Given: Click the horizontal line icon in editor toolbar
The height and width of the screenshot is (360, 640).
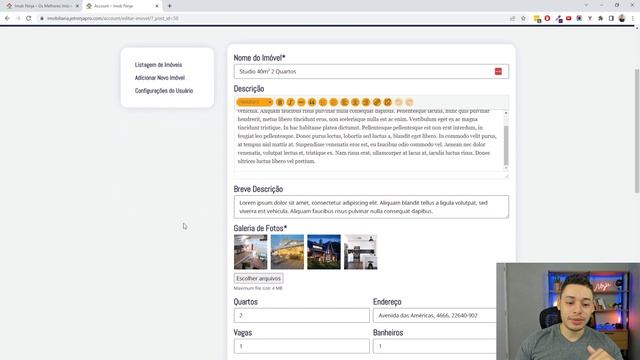Looking at the screenshot, I should pos(301,102).
